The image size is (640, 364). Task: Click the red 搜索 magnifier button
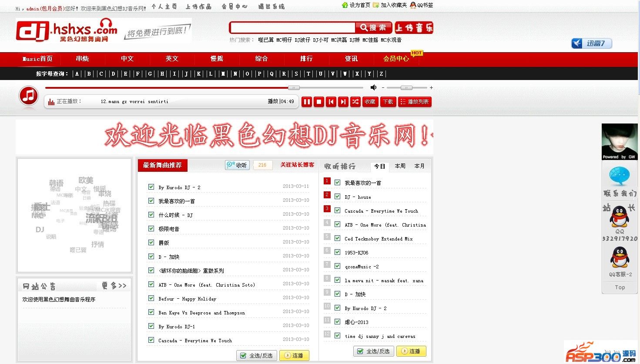373,28
